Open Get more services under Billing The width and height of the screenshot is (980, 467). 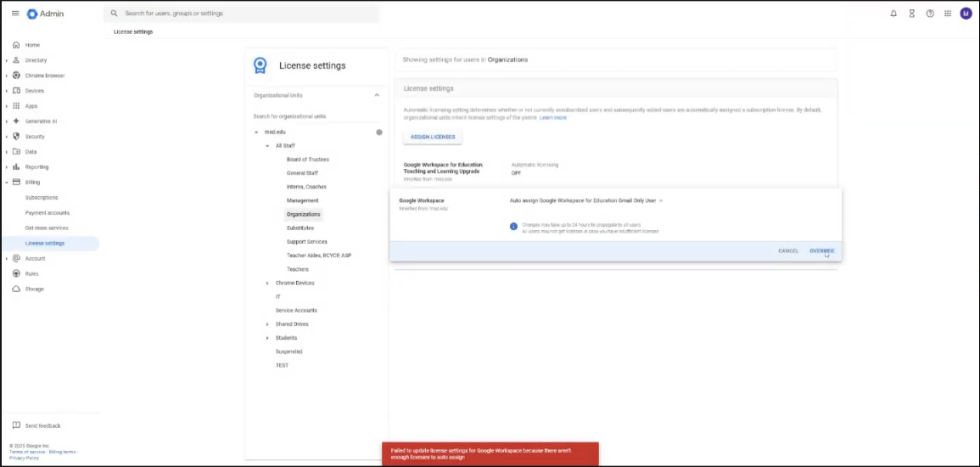point(47,228)
